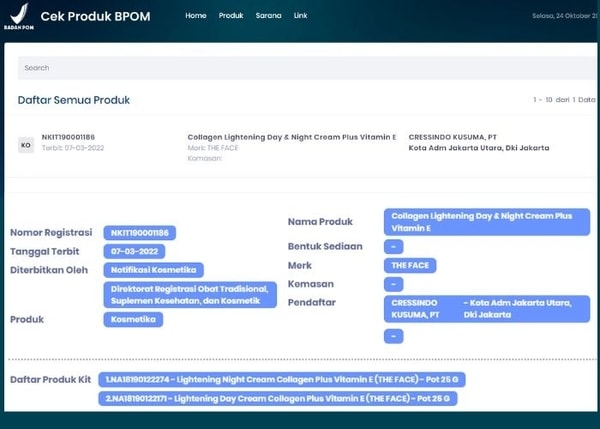
Task: Click the Pendaftar CRESSINDO KUSUMA badge
Action: point(487,309)
